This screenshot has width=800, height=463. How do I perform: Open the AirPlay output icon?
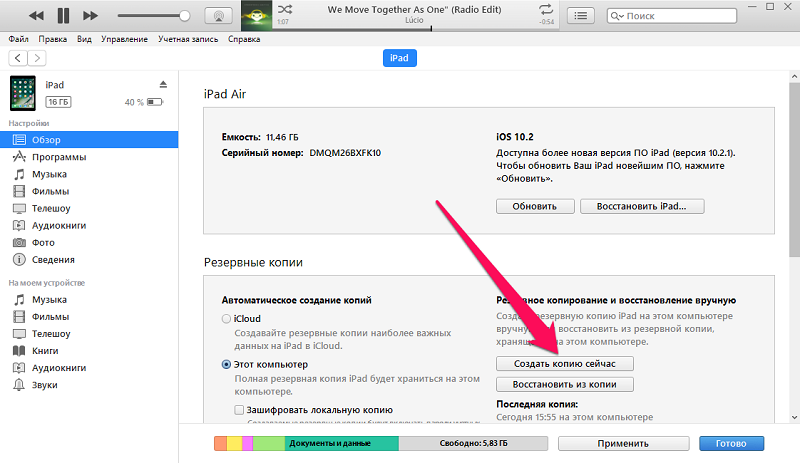(x=216, y=17)
